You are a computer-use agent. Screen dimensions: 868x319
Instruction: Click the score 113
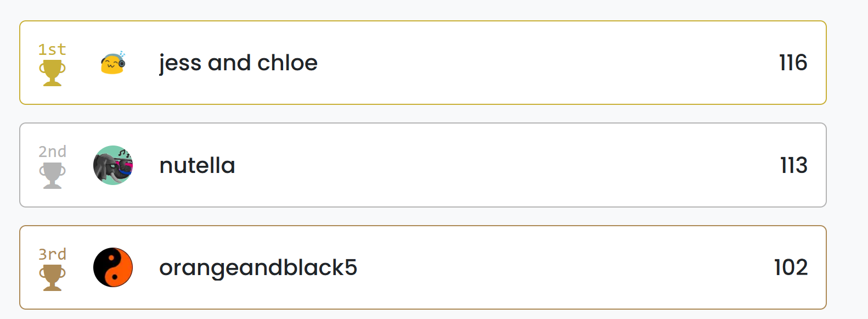pos(793,165)
